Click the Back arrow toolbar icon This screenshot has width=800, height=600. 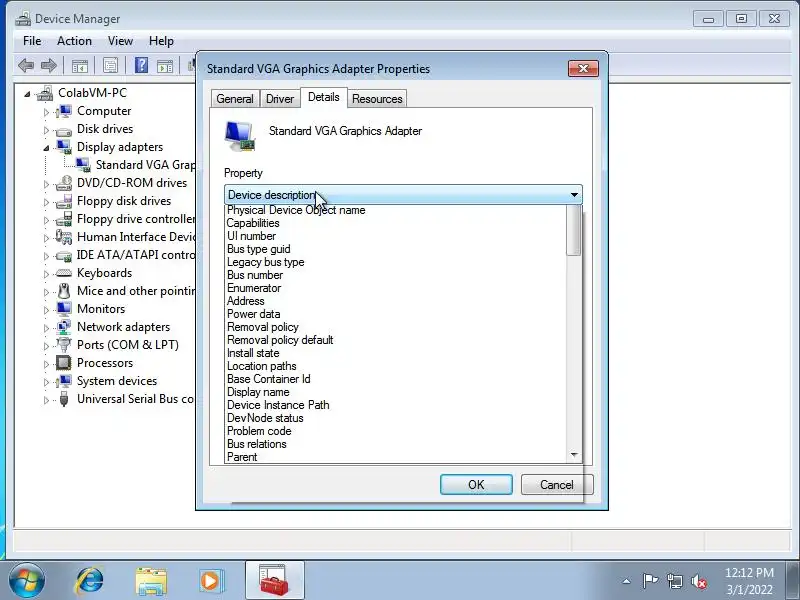26,65
